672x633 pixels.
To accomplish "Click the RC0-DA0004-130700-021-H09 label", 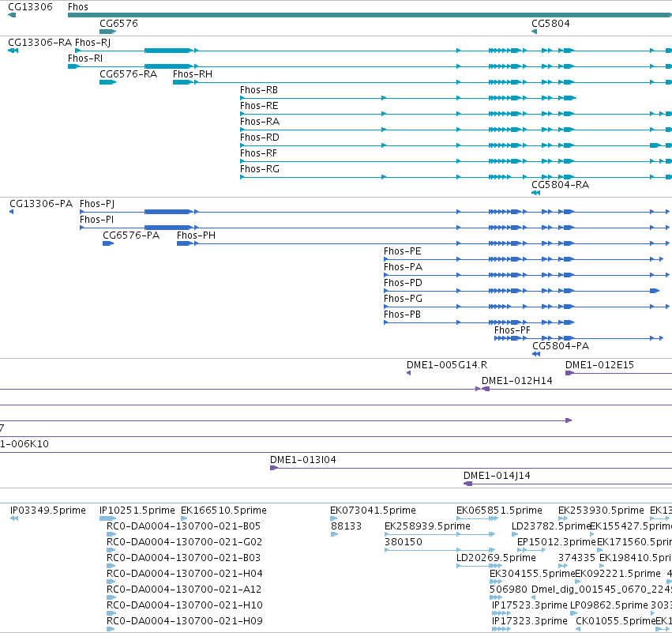I will [x=185, y=620].
